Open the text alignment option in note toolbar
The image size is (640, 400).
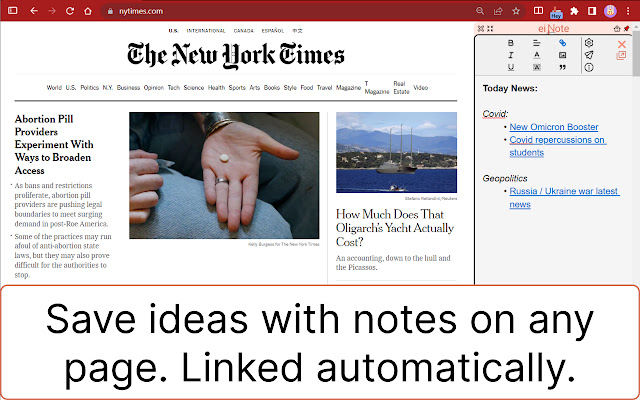point(537,43)
